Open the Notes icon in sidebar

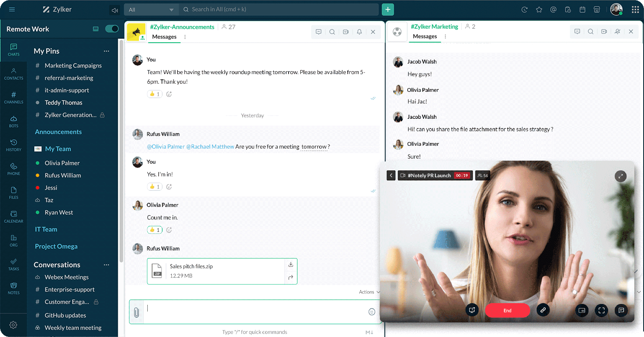click(14, 288)
